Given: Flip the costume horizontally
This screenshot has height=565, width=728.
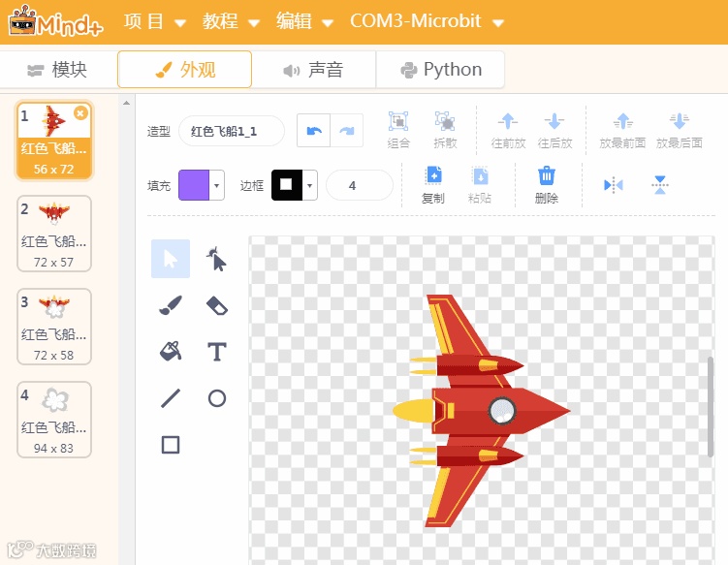Looking at the screenshot, I should [x=614, y=185].
